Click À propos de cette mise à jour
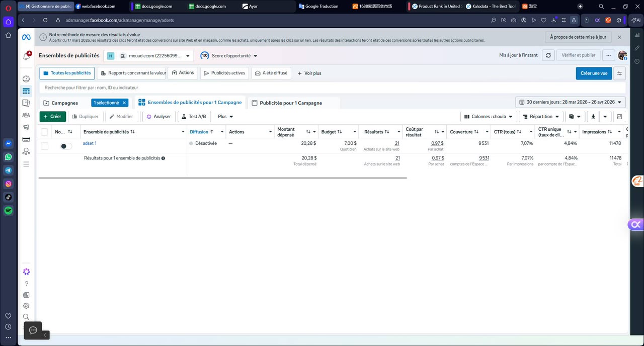Screen dimensions: 644x346 (x=578, y=37)
